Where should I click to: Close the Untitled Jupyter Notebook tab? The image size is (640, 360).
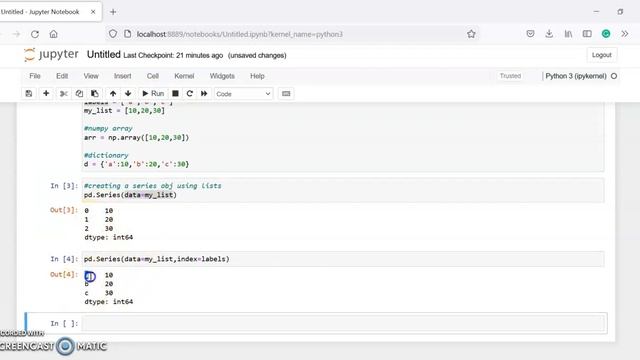point(93,12)
